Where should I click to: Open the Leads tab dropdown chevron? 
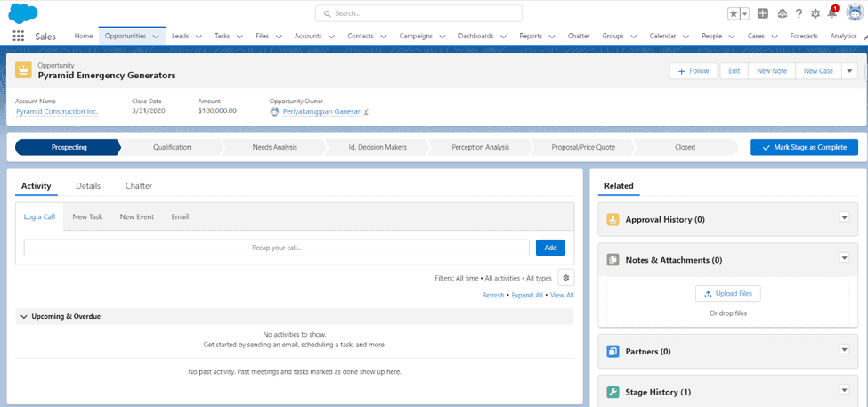point(199,37)
